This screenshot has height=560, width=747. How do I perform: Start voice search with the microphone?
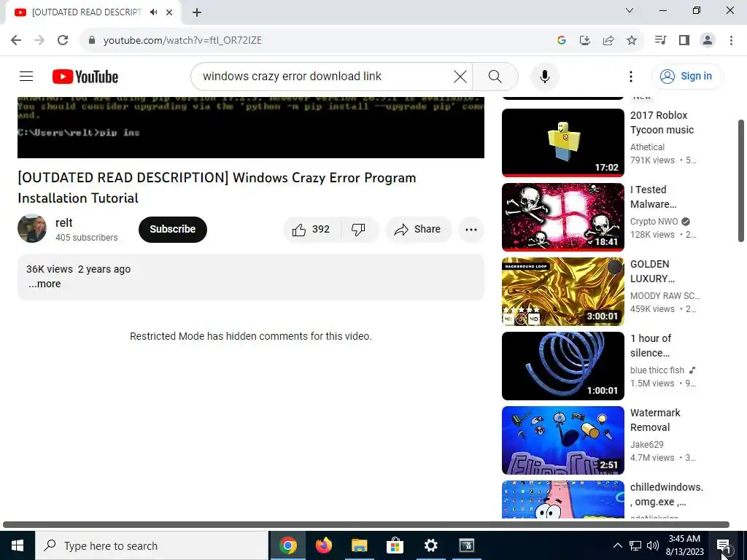click(x=545, y=76)
